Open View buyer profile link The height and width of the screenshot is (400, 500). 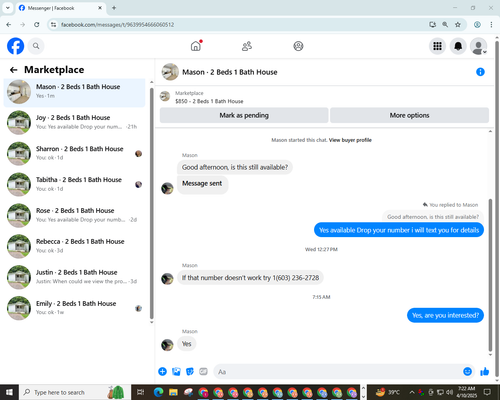coord(350,140)
